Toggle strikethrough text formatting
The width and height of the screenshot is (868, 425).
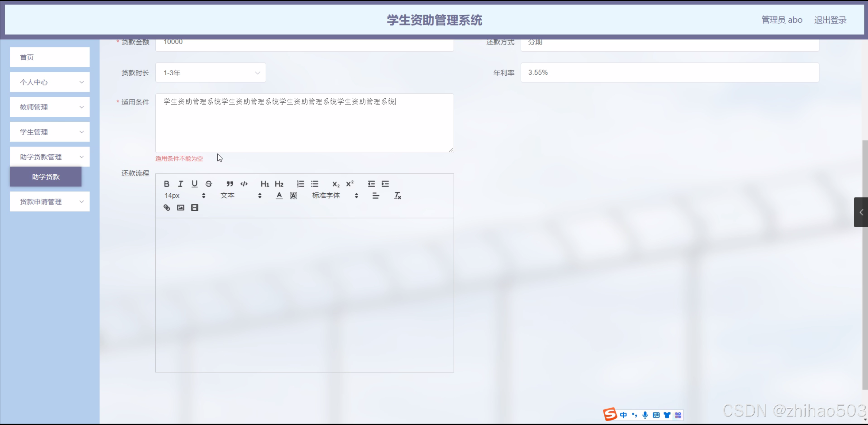(209, 184)
